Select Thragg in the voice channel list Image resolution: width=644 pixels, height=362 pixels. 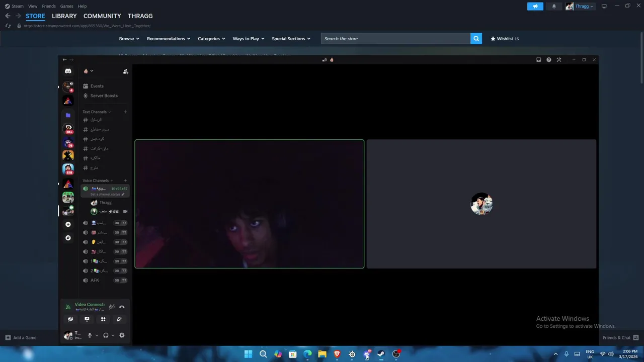(105, 203)
